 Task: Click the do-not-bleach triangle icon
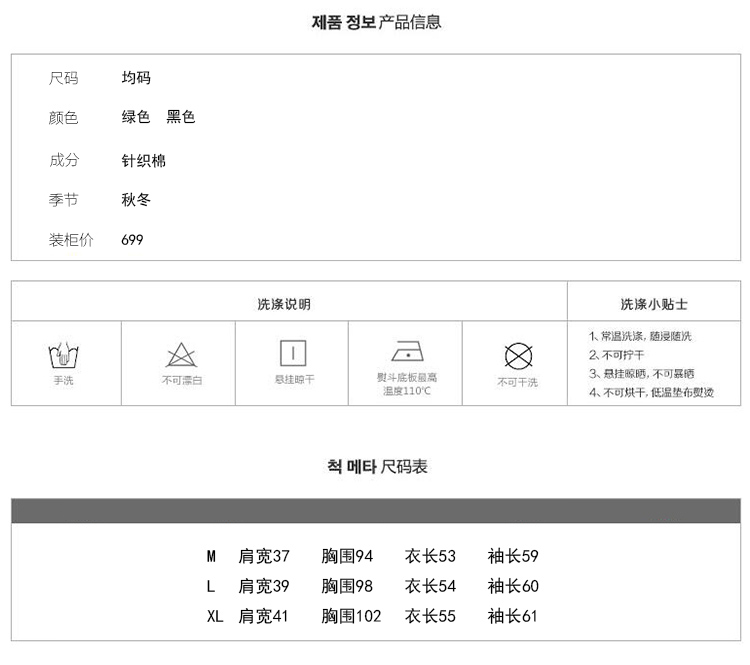pyautogui.click(x=181, y=354)
